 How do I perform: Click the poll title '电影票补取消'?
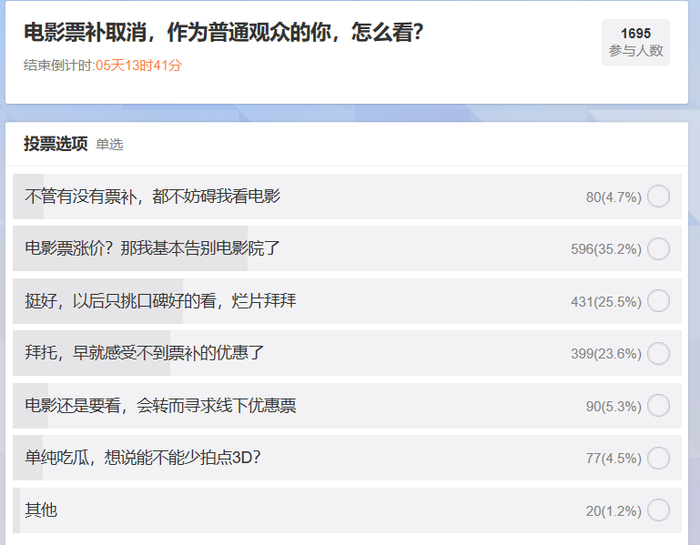click(223, 33)
